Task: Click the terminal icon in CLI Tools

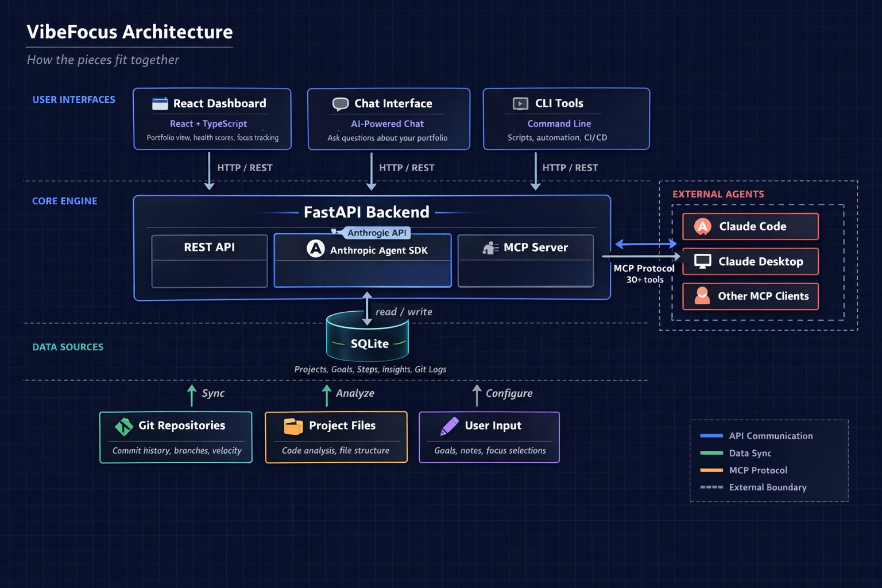Action: coord(519,103)
